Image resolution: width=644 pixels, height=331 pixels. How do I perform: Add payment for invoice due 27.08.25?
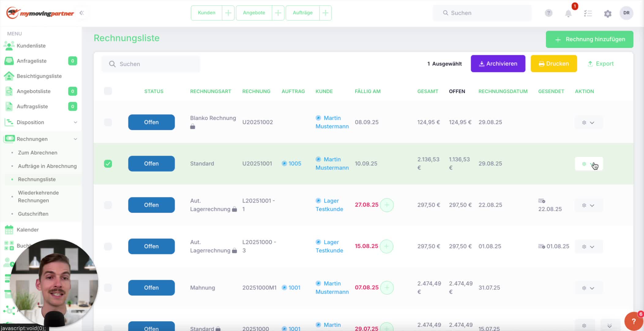[x=387, y=205]
